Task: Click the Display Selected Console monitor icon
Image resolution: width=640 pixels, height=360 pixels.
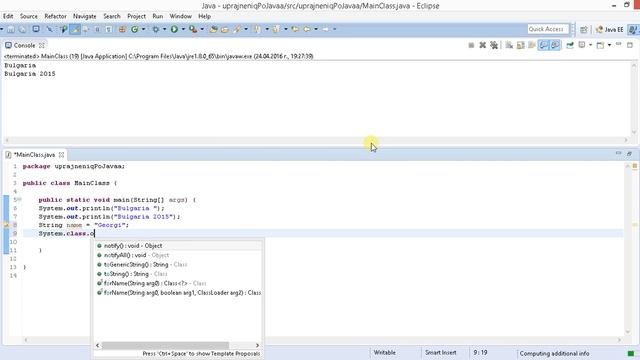Action: (582, 44)
